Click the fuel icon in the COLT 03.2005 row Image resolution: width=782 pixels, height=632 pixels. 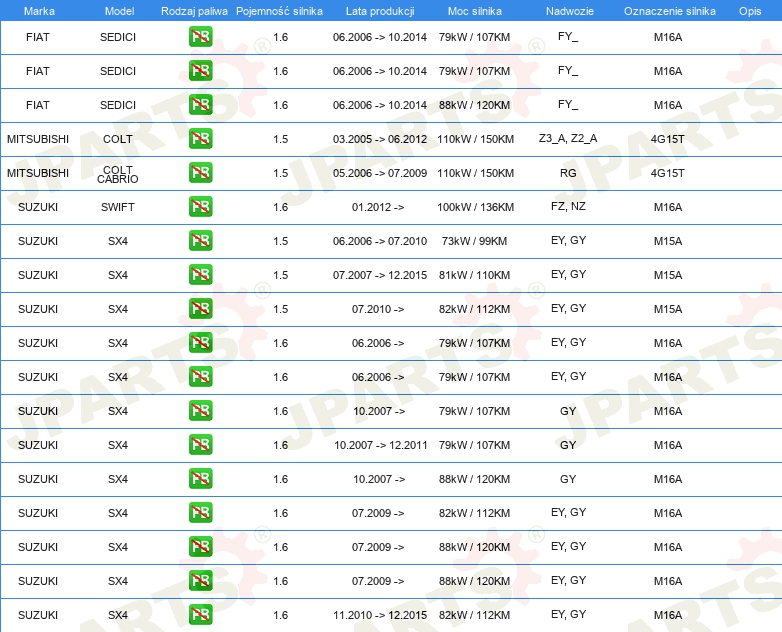[200, 139]
